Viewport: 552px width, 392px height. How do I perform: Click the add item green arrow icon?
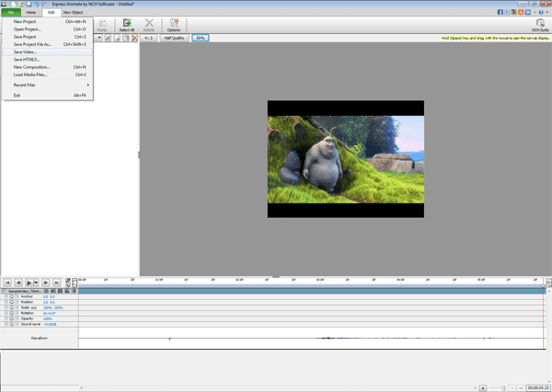tap(118, 38)
